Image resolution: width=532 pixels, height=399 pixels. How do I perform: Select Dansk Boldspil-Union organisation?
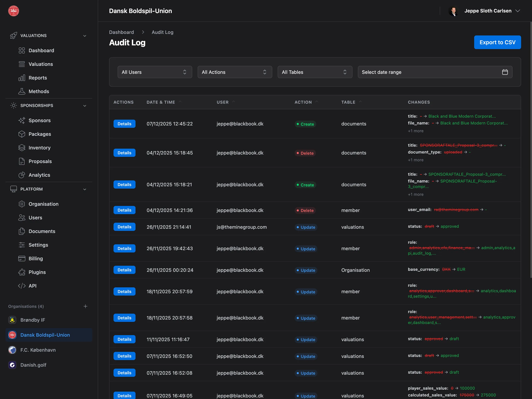[49, 335]
